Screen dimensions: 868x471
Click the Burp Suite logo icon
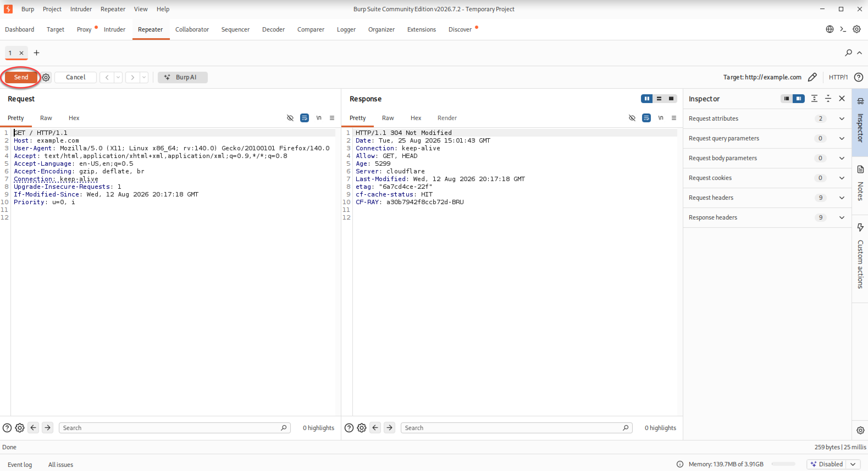click(8, 9)
